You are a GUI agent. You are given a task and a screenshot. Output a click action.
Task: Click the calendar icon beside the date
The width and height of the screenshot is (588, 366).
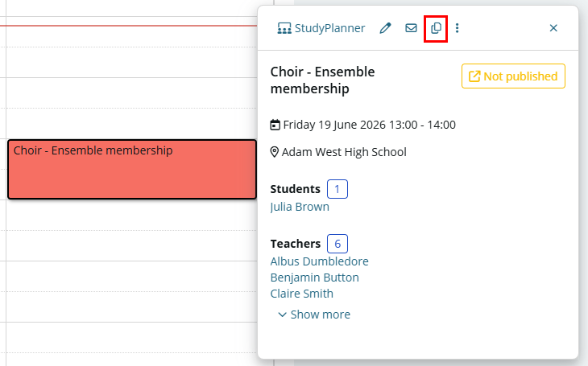coord(275,125)
